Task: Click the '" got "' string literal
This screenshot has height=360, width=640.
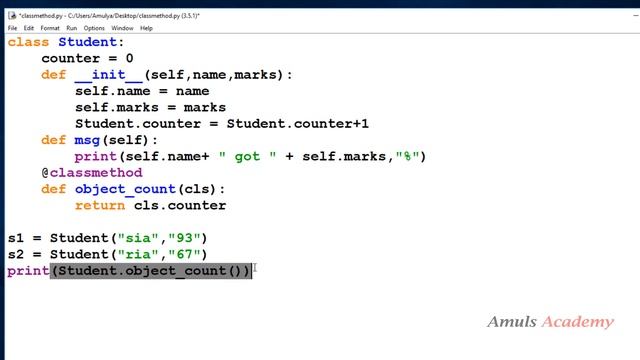Action: (247, 156)
